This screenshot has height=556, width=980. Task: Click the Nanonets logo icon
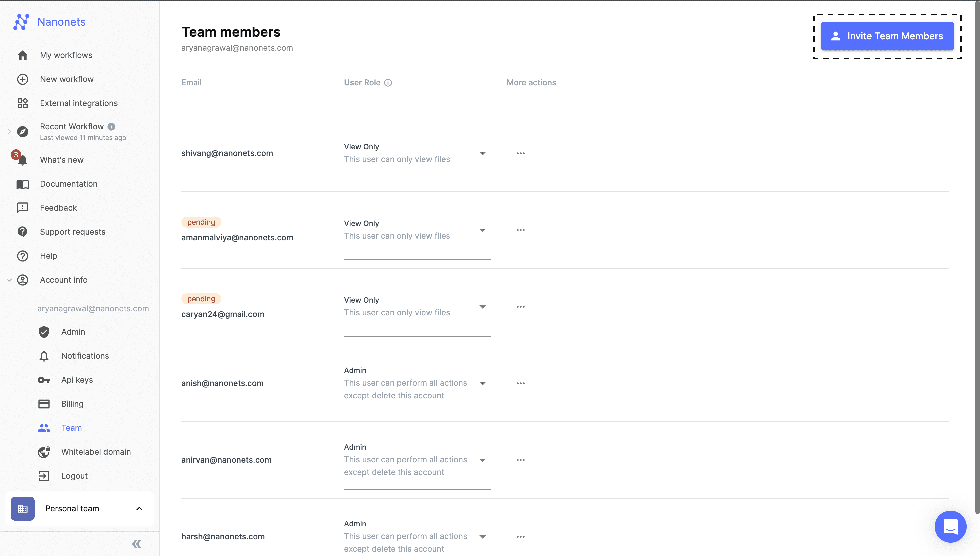tap(21, 22)
